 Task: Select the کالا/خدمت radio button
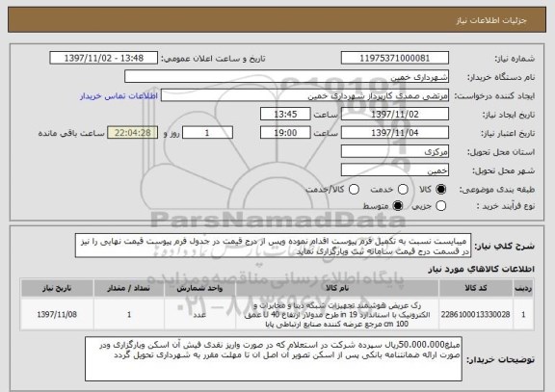[354, 190]
